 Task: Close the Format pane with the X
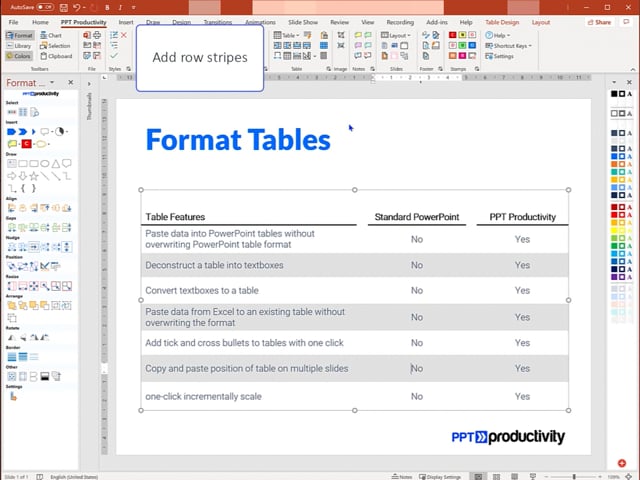click(x=71, y=82)
